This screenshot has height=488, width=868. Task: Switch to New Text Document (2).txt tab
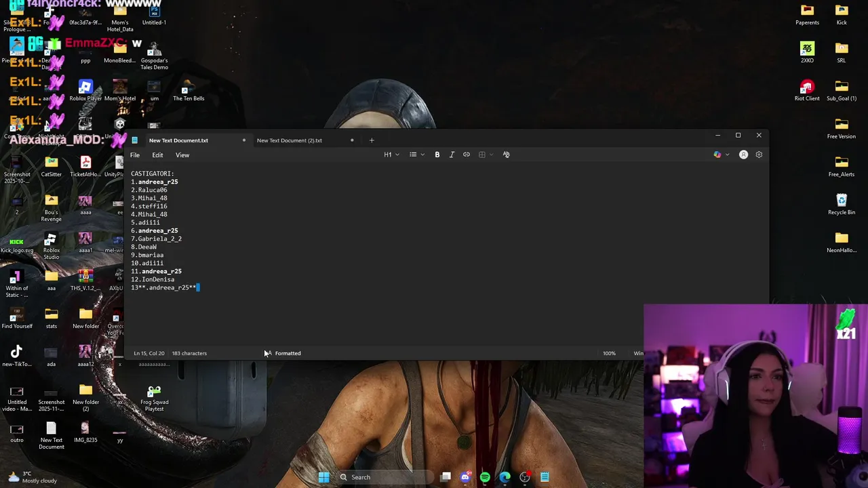click(290, 140)
